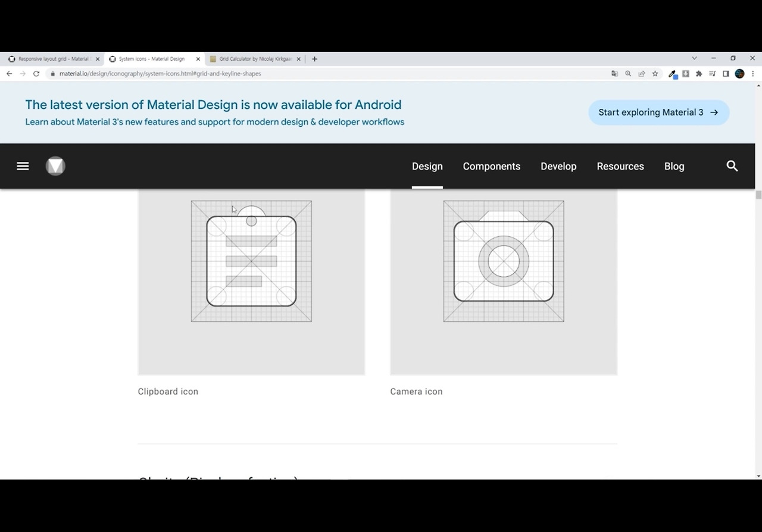
Task: Click the download extension icon
Action: point(686,74)
